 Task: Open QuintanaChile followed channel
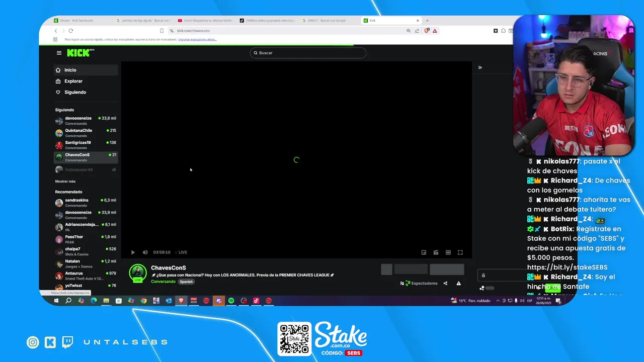coord(86,133)
